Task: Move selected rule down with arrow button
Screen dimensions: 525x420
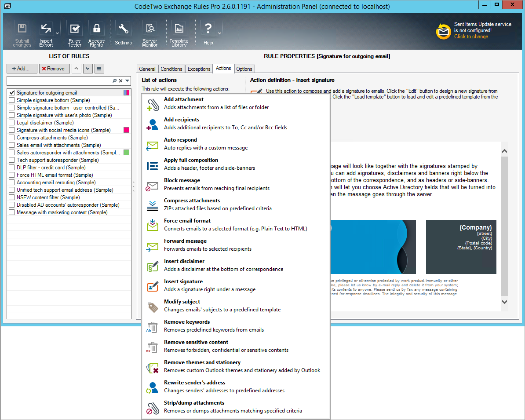Action: coord(88,69)
